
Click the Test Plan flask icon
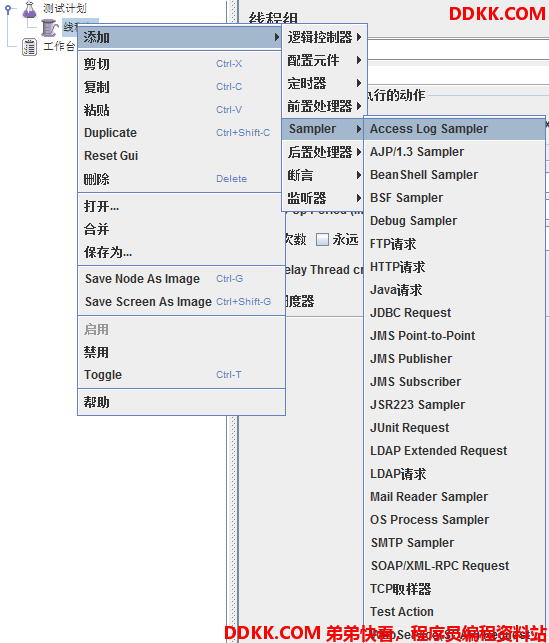[x=29, y=9]
